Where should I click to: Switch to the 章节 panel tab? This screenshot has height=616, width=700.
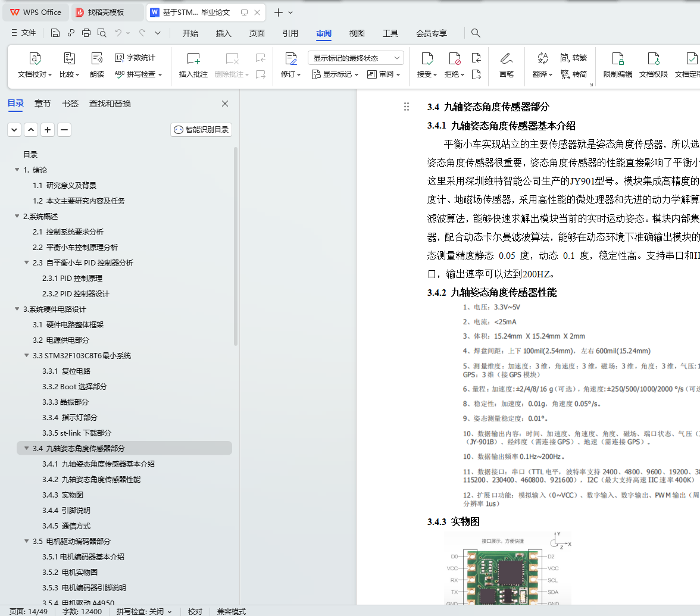42,104
